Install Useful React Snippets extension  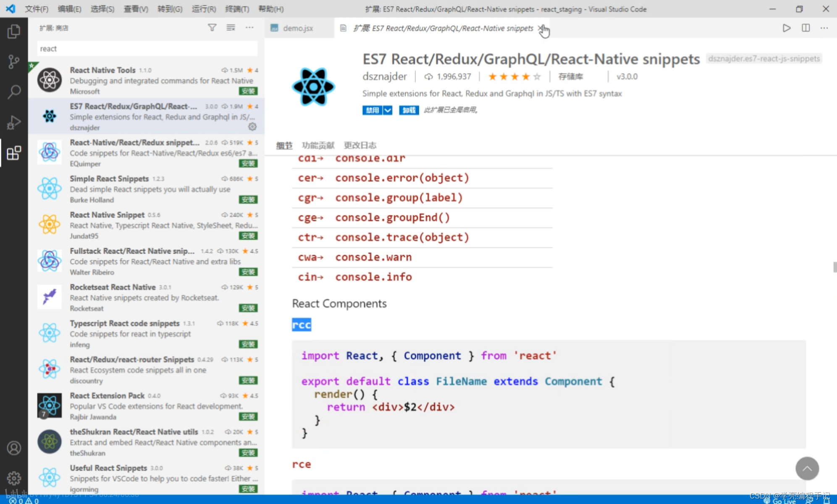(x=248, y=489)
